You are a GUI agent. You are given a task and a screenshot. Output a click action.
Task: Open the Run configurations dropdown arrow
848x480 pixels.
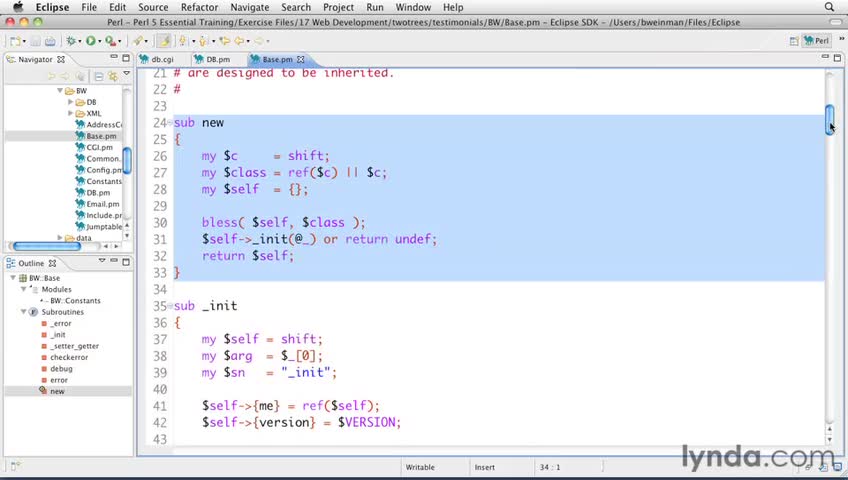(100, 42)
